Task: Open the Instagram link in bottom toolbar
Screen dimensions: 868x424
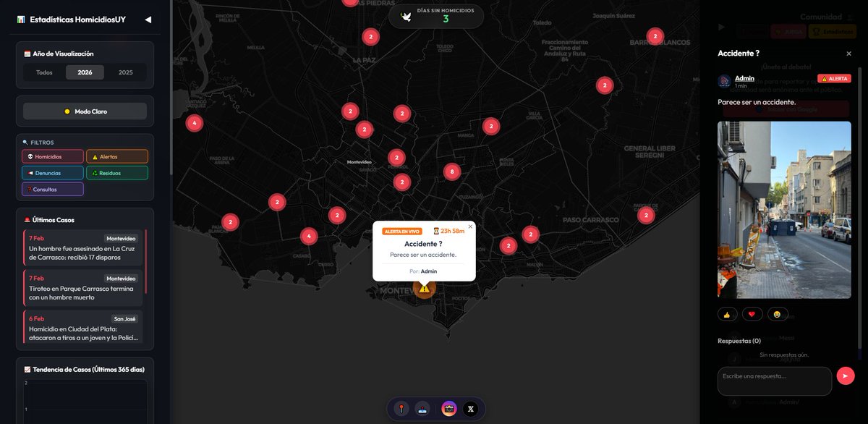Action: tap(449, 409)
